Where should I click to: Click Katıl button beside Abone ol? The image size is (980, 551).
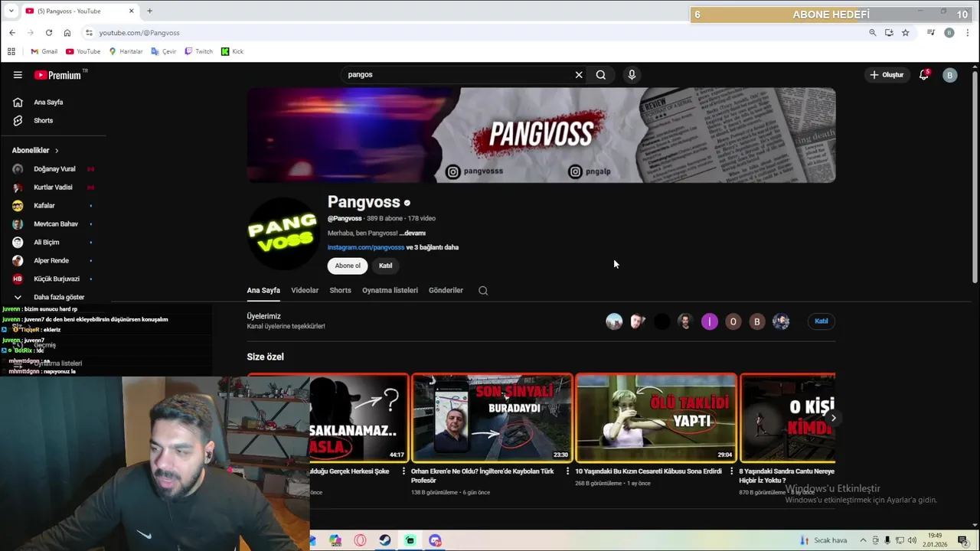click(x=386, y=266)
